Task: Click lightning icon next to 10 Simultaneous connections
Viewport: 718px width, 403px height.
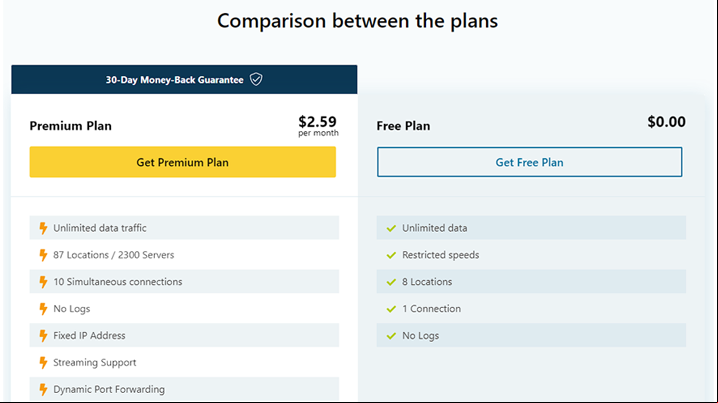Action: (x=43, y=282)
